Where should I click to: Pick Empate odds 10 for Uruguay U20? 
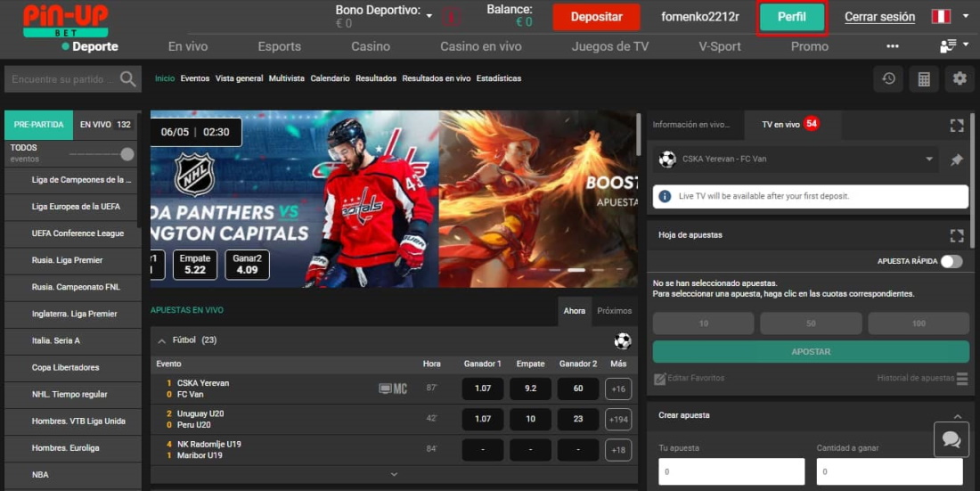[x=530, y=420]
